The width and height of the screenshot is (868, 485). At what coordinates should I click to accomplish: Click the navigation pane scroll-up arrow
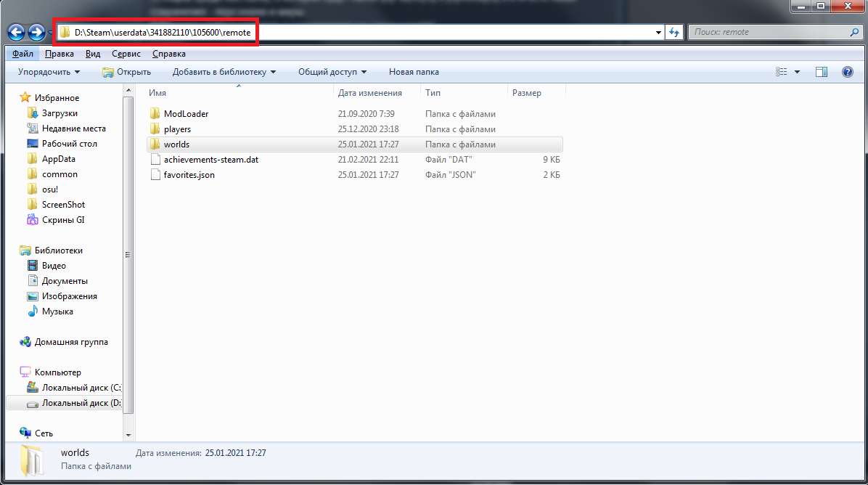point(128,90)
